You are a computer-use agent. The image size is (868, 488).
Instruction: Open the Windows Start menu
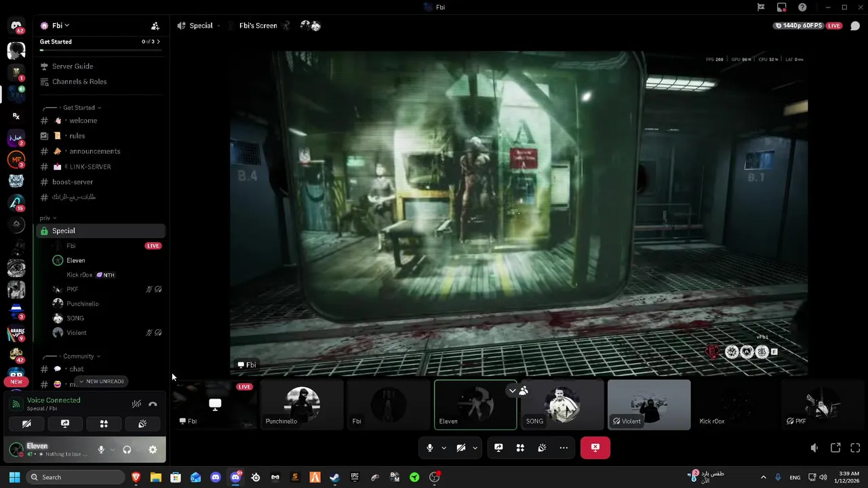(14, 477)
